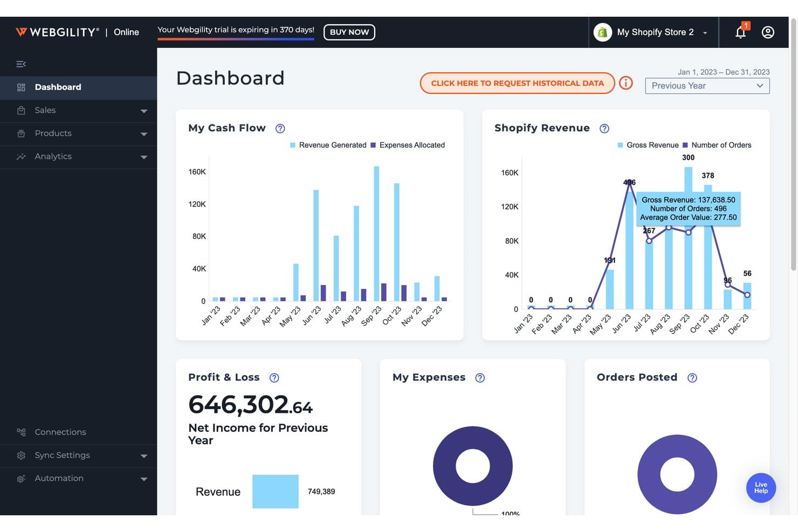Image resolution: width=798 pixels, height=532 pixels.
Task: Click the My Expenses donut chart
Action: pos(473,466)
